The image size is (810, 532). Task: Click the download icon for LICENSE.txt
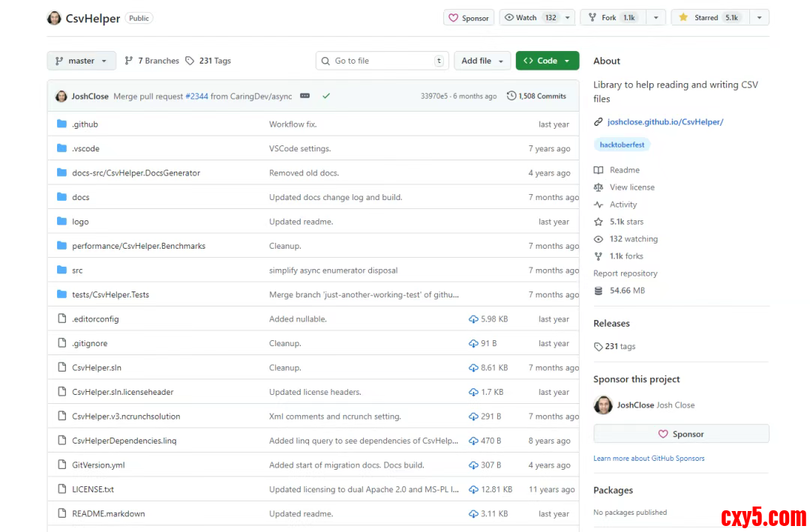click(x=473, y=489)
